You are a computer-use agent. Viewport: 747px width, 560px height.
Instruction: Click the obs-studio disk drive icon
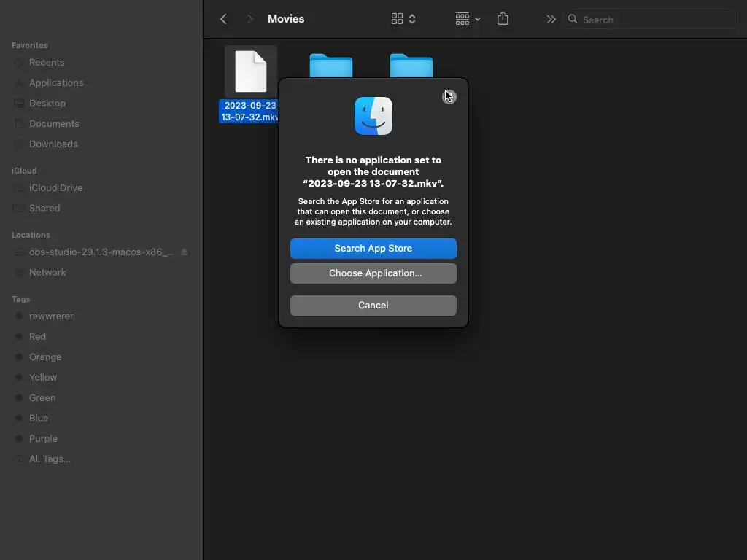[x=19, y=252]
